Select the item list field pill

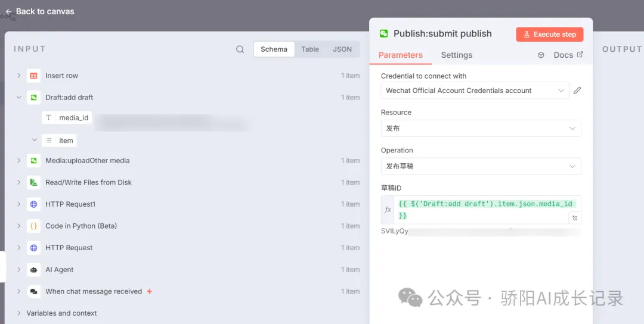pos(59,141)
